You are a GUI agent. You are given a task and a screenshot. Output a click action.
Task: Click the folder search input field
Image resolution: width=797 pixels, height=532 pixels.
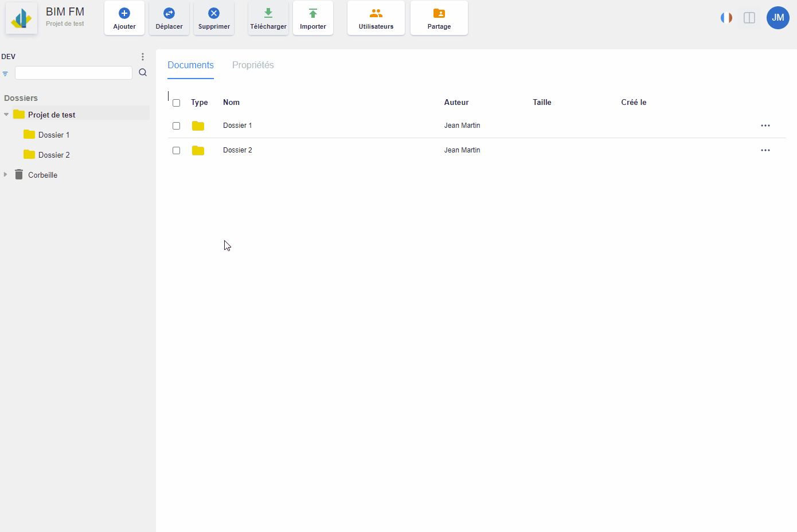click(73, 73)
